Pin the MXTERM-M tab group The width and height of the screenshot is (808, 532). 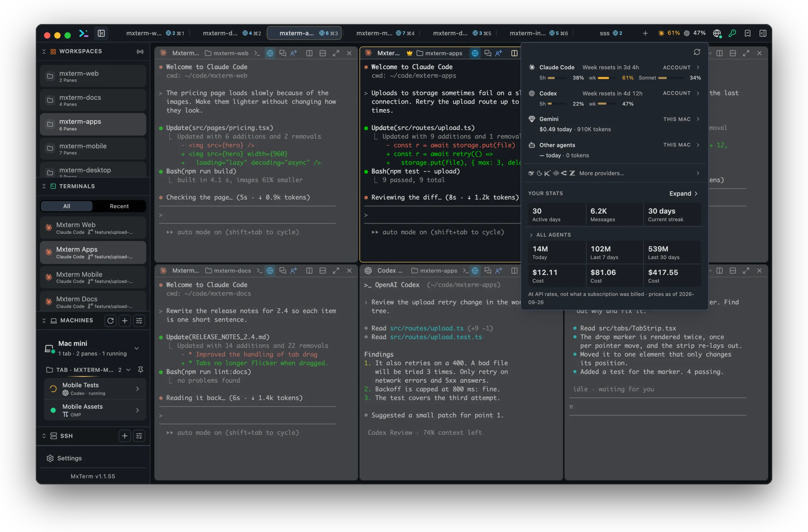coord(140,369)
